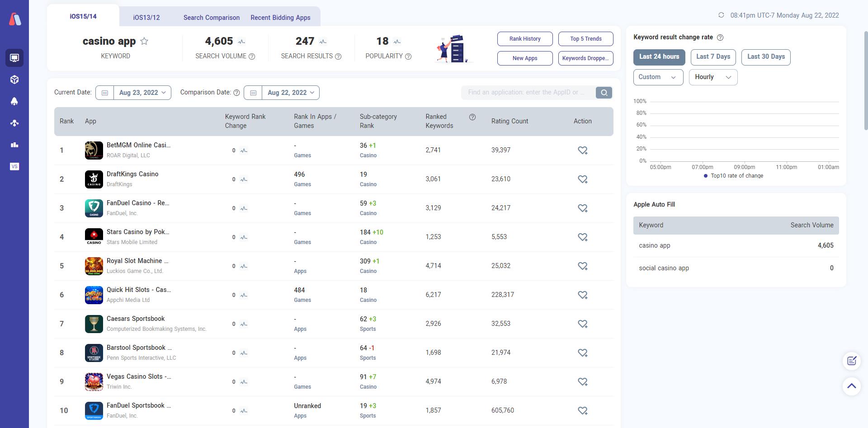The image size is (868, 428).
Task: Switch to iOS13/12 tab
Action: coord(146,18)
